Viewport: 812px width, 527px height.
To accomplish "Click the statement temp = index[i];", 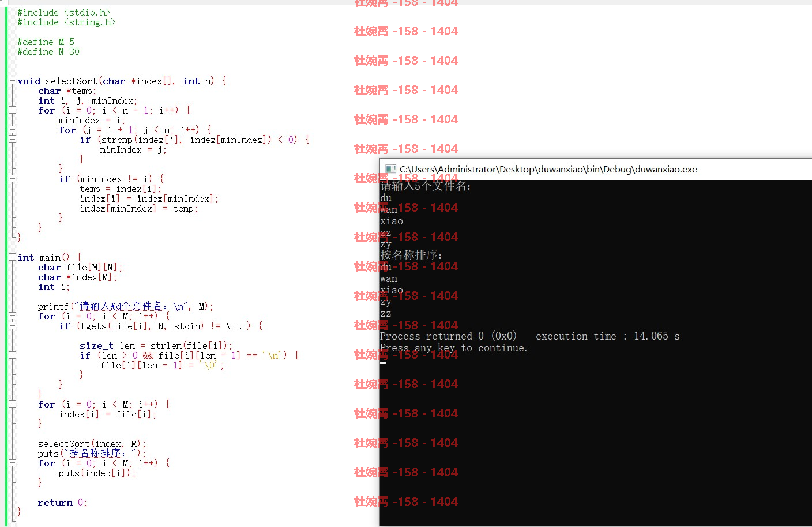I will click(121, 189).
